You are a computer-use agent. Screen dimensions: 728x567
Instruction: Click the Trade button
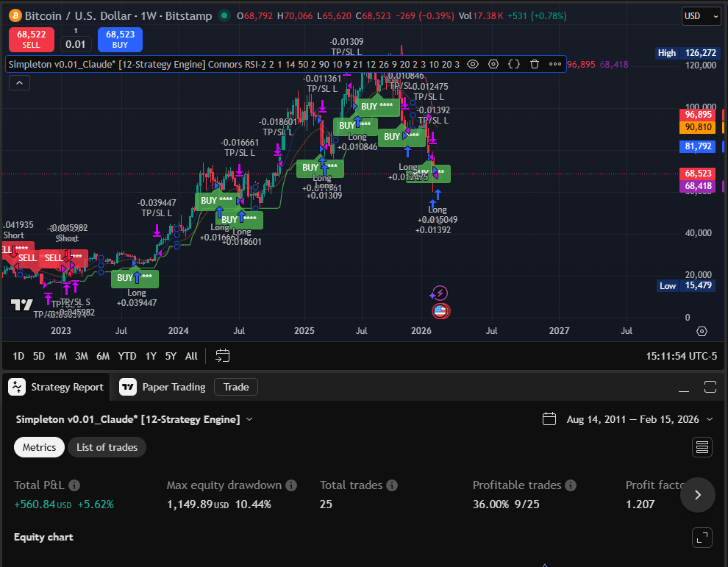pos(236,387)
